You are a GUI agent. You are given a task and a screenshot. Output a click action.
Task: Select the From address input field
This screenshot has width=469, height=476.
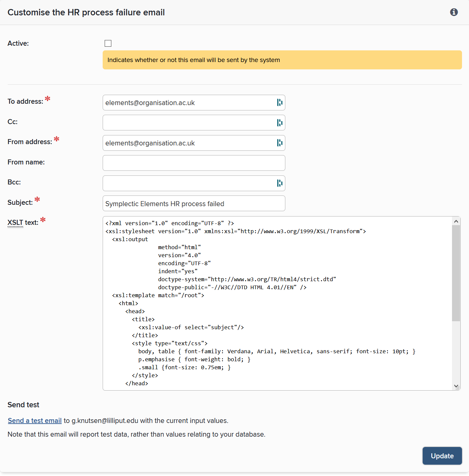(188, 143)
